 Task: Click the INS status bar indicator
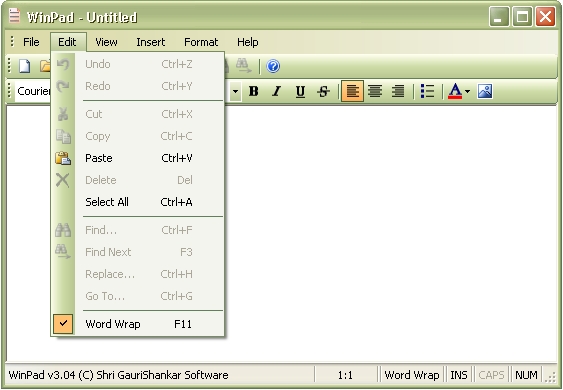459,375
